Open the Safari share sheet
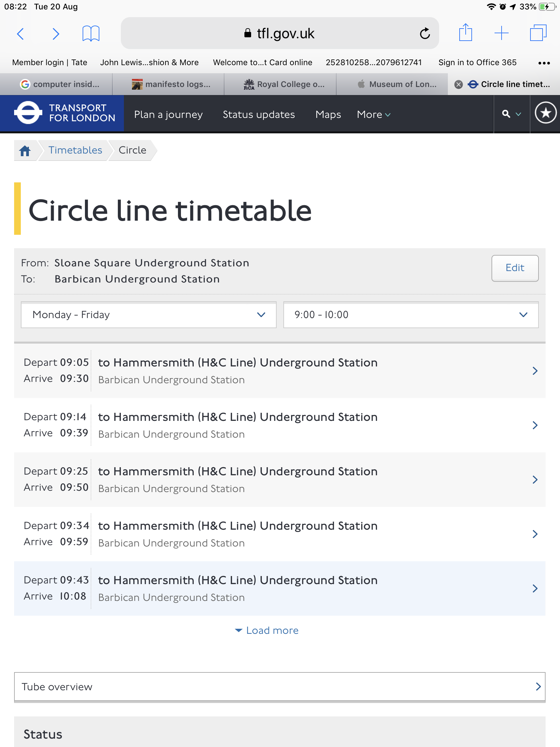The width and height of the screenshot is (560, 747). coord(465,33)
